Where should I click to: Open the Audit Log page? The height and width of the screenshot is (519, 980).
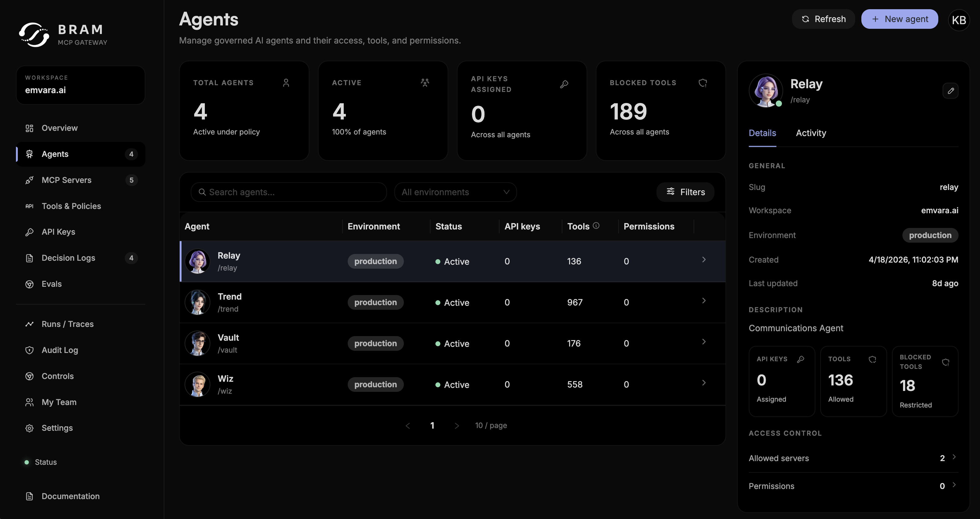[59, 350]
